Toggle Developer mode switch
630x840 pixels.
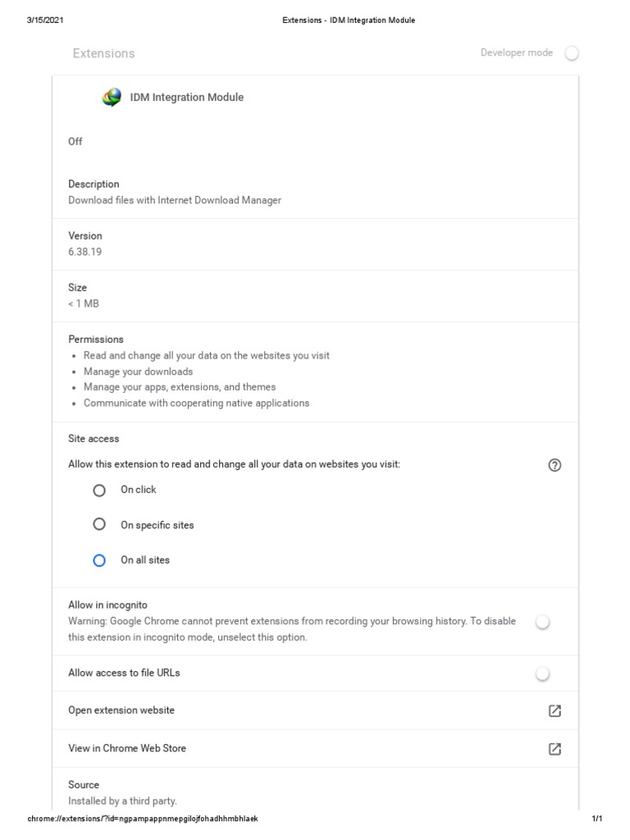coord(572,53)
